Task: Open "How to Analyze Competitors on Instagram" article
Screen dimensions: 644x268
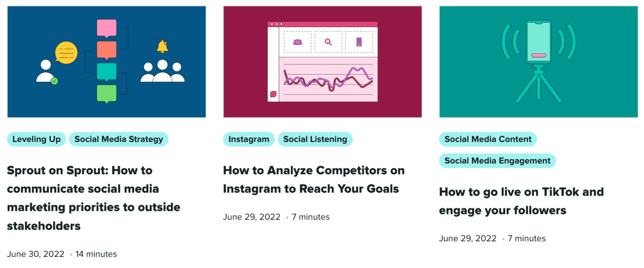Action: tap(314, 180)
